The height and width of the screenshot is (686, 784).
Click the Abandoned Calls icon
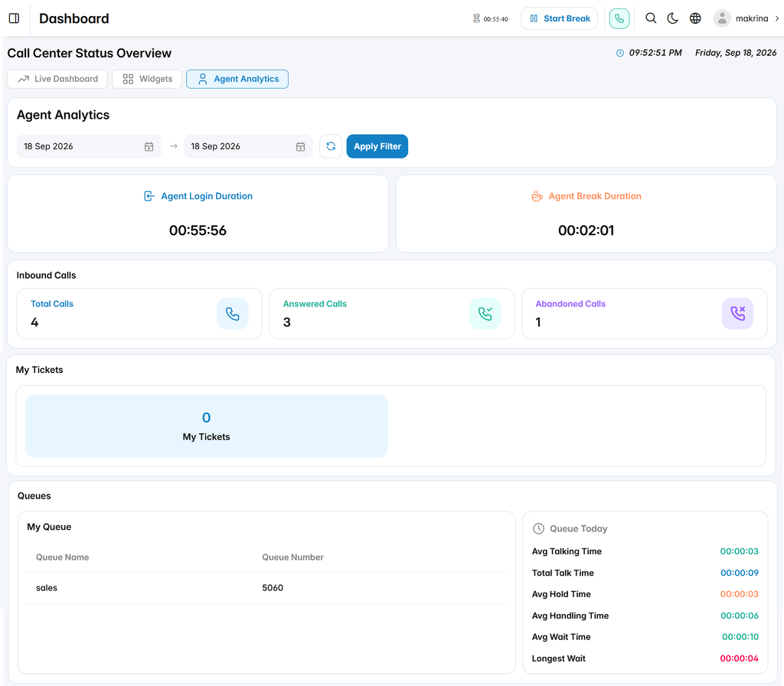pos(737,313)
